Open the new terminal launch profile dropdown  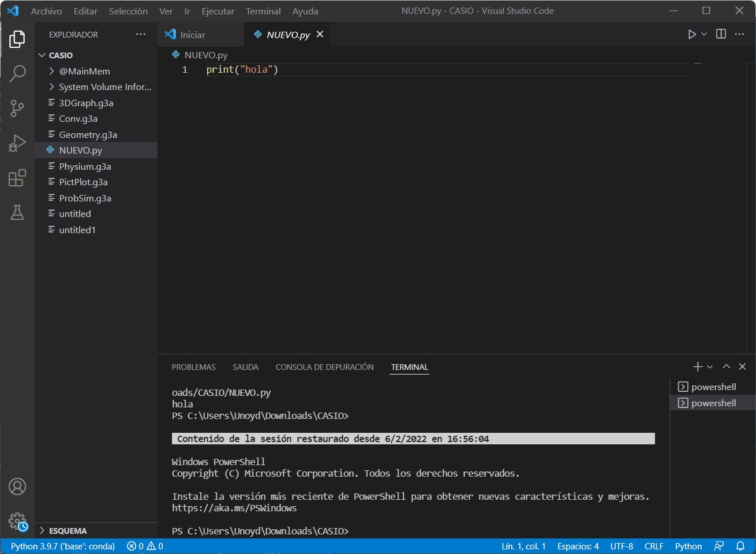[x=710, y=367]
